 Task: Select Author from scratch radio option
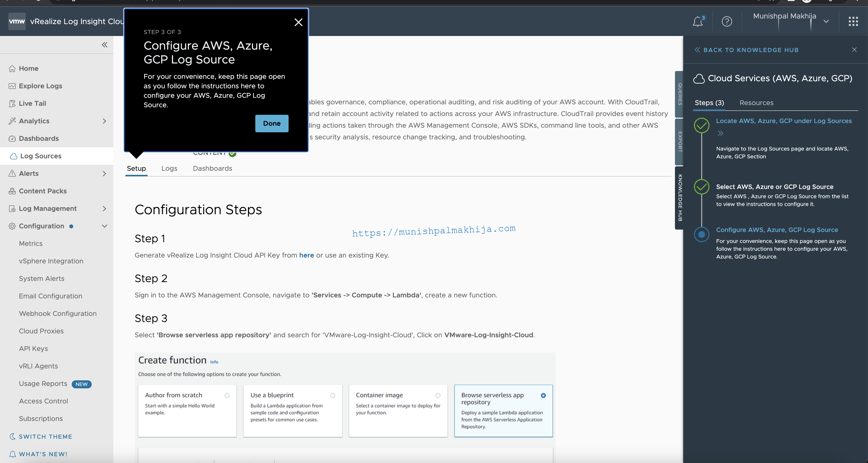pyautogui.click(x=227, y=395)
